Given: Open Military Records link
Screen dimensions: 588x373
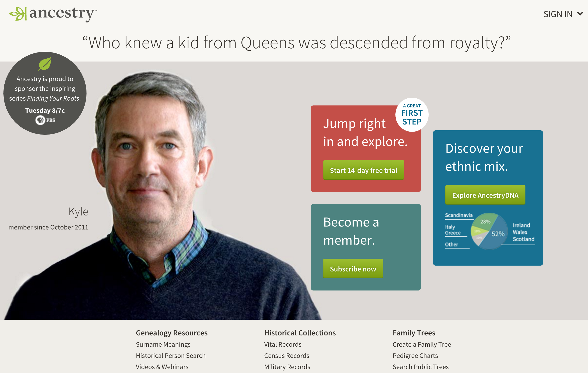Looking at the screenshot, I should point(287,367).
